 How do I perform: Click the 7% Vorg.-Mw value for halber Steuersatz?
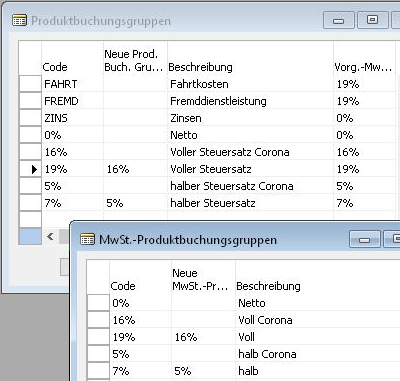coord(345,203)
